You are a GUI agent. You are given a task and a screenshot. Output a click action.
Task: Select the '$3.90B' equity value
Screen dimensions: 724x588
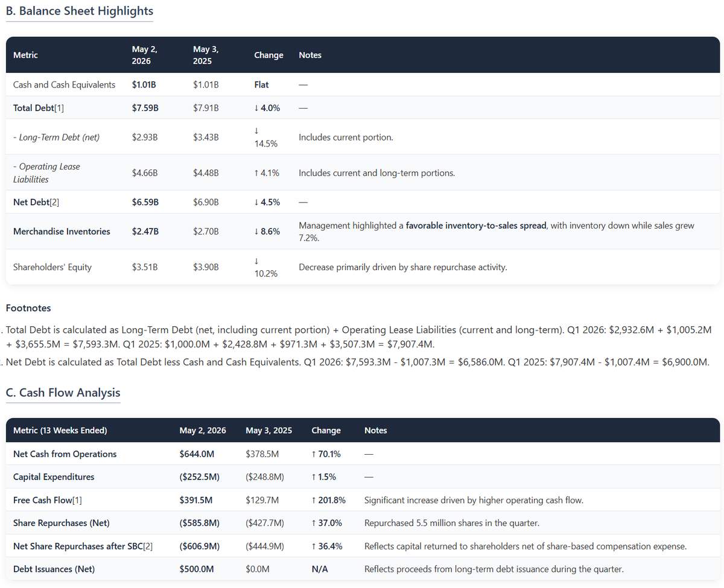coord(206,267)
